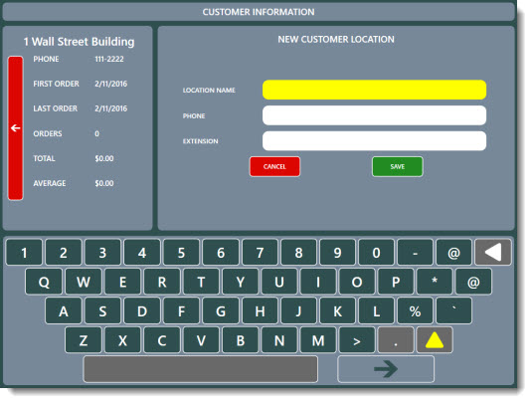Click the red back arrow bar
Image resolution: width=532 pixels, height=403 pixels.
(x=15, y=128)
